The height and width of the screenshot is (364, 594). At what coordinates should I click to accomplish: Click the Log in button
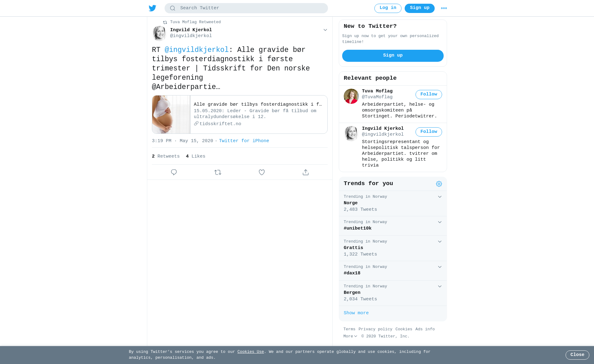click(x=388, y=8)
